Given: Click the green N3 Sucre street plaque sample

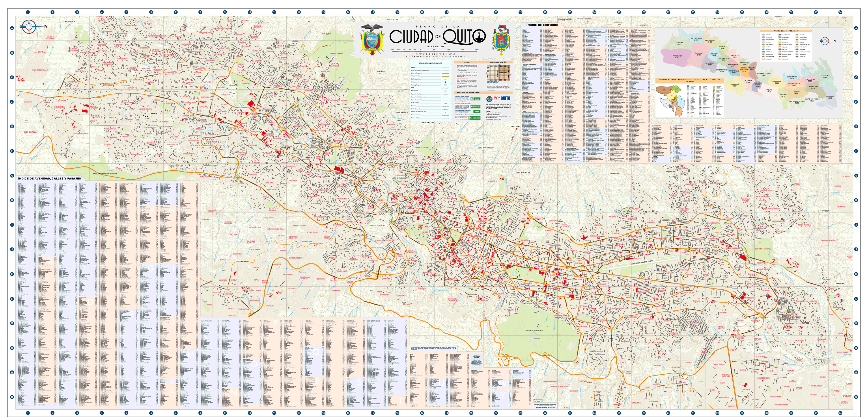Looking at the screenshot, I should click(x=475, y=99).
